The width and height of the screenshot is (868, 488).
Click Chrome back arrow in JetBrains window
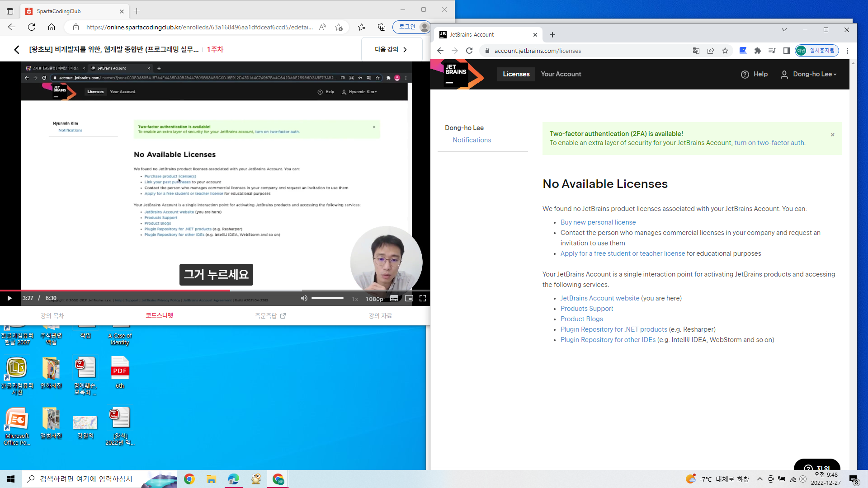coord(440,51)
